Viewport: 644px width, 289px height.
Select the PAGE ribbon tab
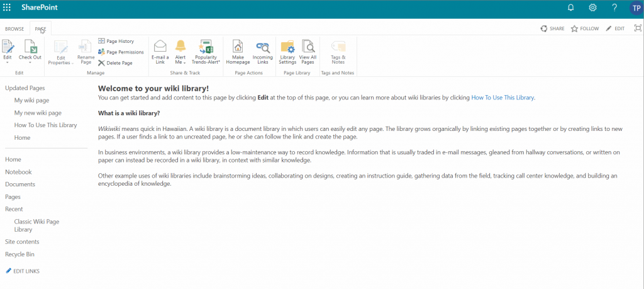pyautogui.click(x=40, y=29)
